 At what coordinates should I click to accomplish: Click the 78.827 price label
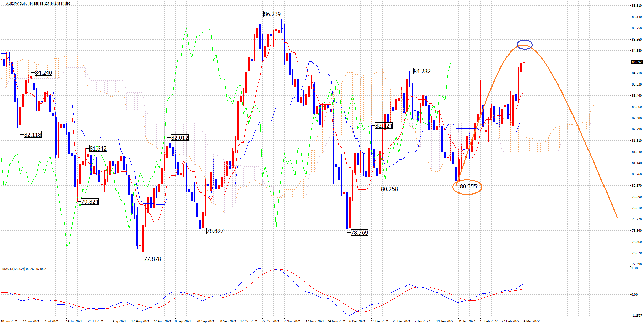[x=215, y=231]
